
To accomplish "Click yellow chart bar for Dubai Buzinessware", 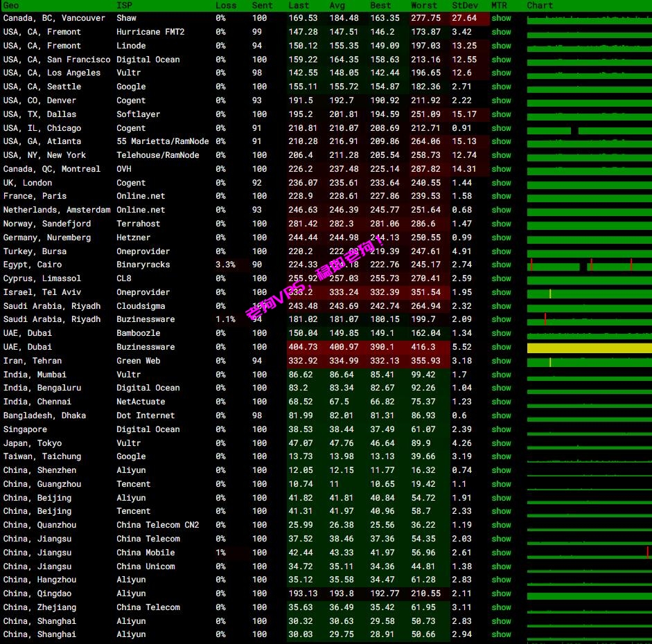I will point(589,348).
